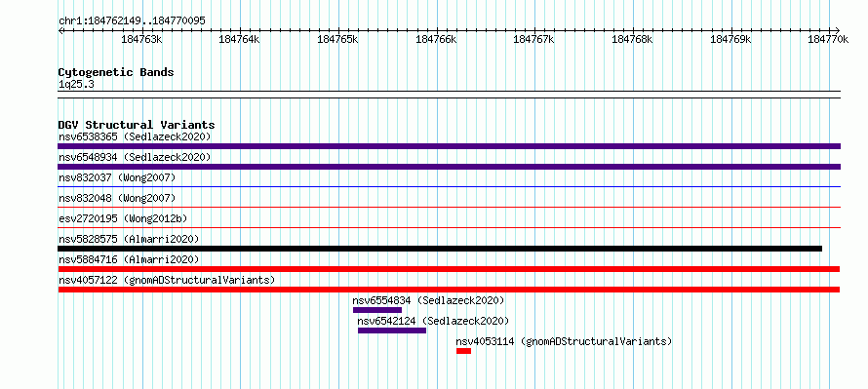This screenshot has width=868, height=389.
Task: Click ruler position 184769k
Action: pos(730,39)
